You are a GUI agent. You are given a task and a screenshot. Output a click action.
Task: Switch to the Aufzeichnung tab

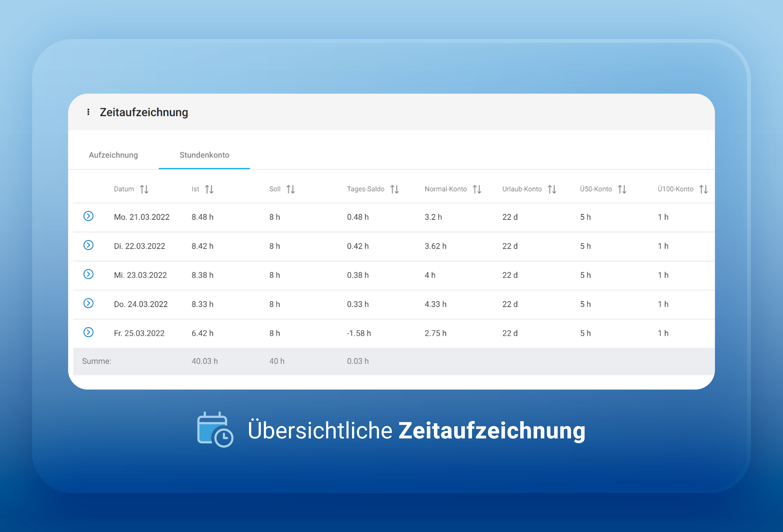tap(113, 155)
